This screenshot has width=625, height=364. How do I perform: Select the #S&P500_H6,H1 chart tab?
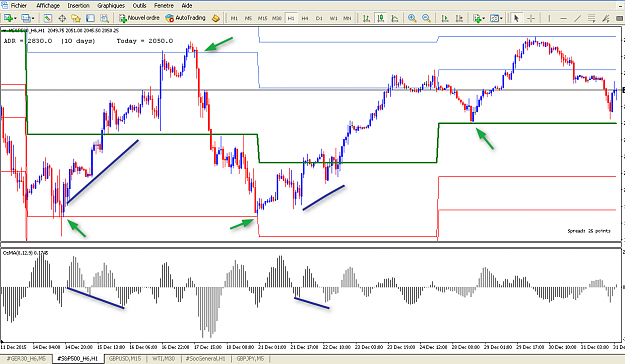tap(78, 359)
